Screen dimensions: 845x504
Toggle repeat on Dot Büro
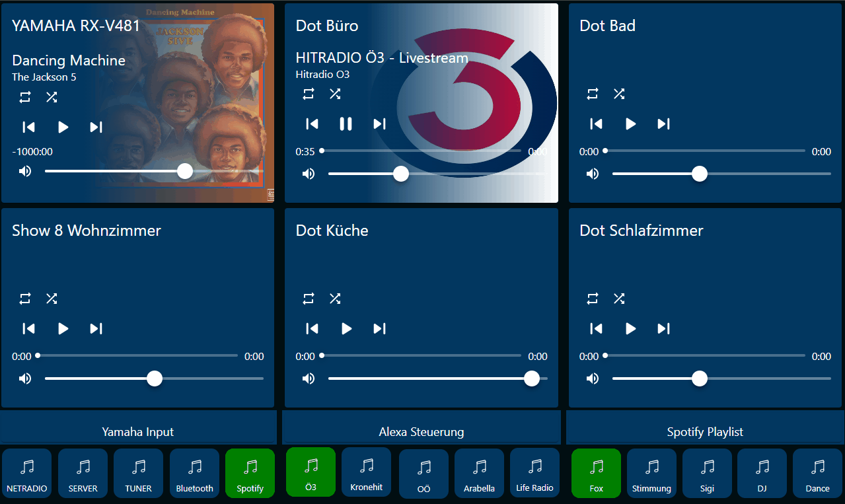pyautogui.click(x=309, y=94)
